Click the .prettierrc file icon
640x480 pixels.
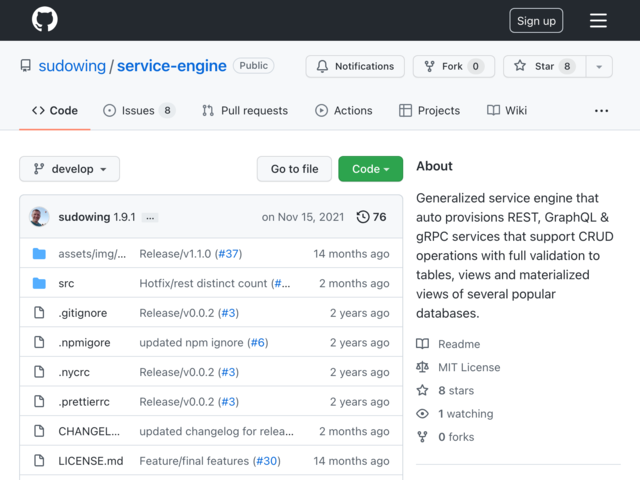(39, 401)
